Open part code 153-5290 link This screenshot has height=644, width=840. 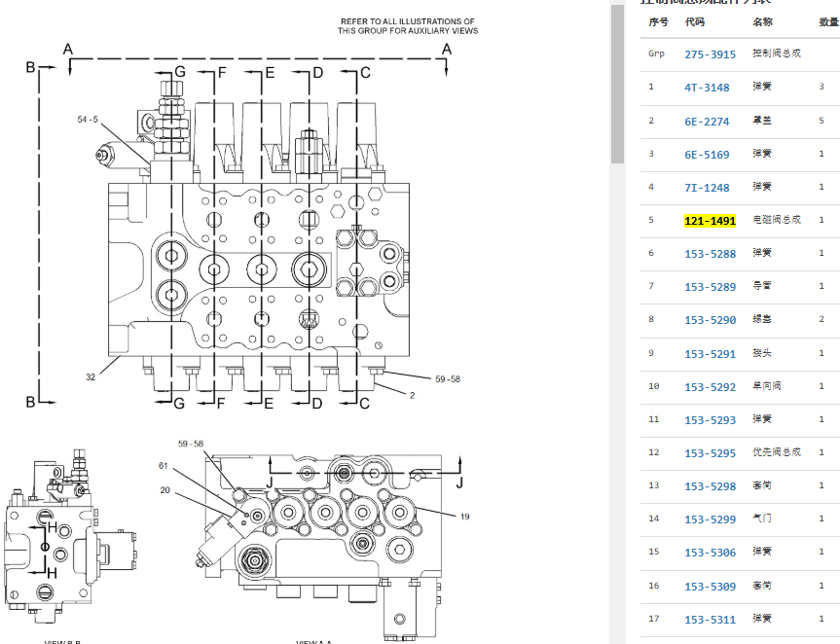click(x=710, y=320)
